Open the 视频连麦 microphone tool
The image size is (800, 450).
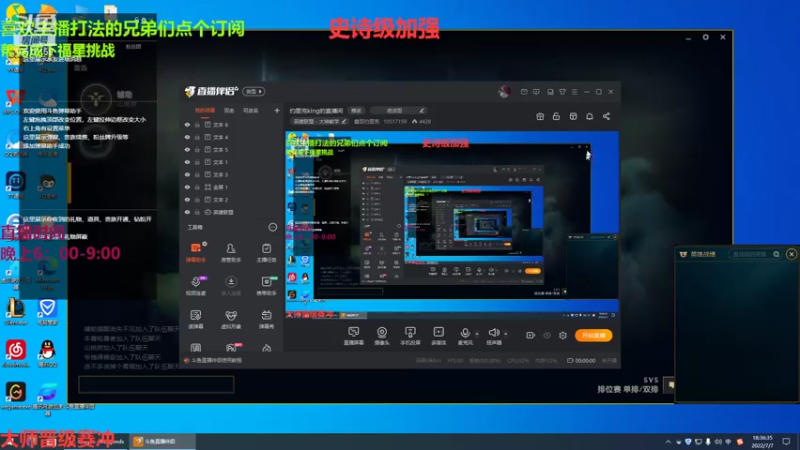coord(196,286)
